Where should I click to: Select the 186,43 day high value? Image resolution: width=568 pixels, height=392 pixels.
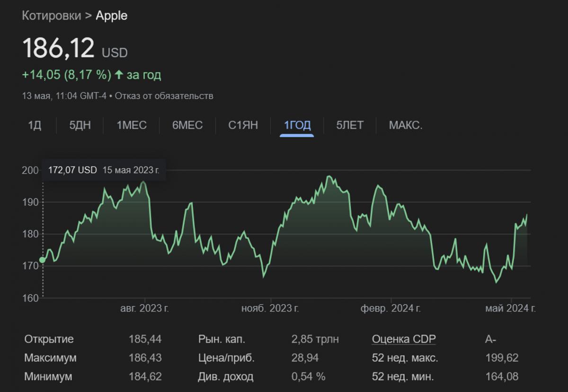point(145,358)
